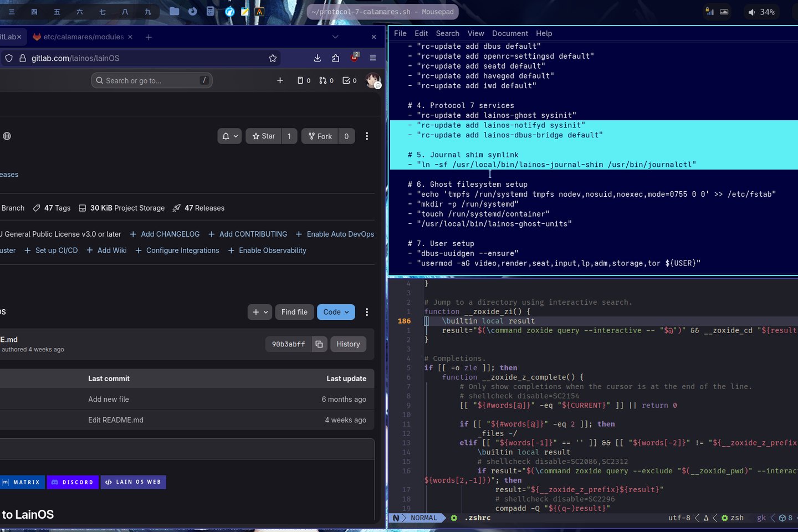Click the MATRIX badge
This screenshot has height=532, width=798.
tap(22, 482)
